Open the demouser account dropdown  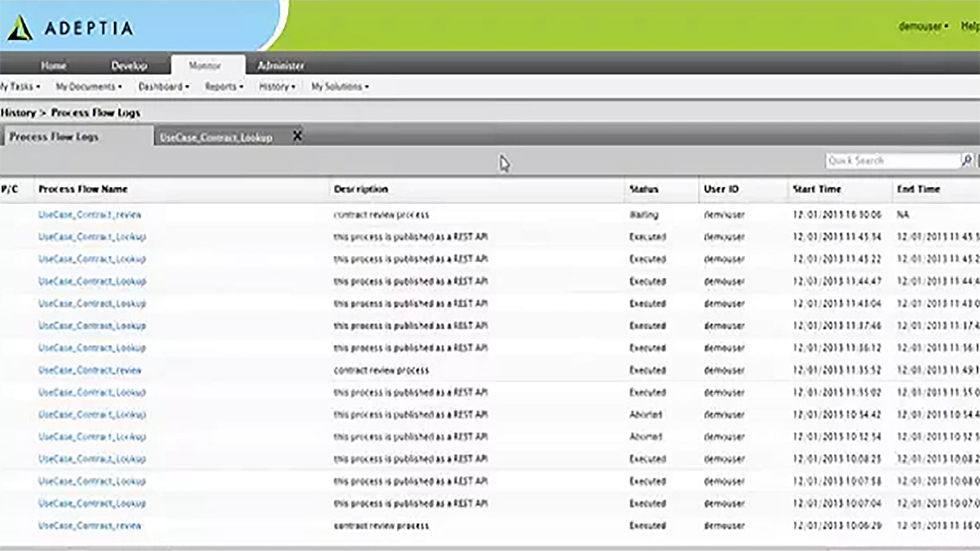pyautogui.click(x=923, y=26)
